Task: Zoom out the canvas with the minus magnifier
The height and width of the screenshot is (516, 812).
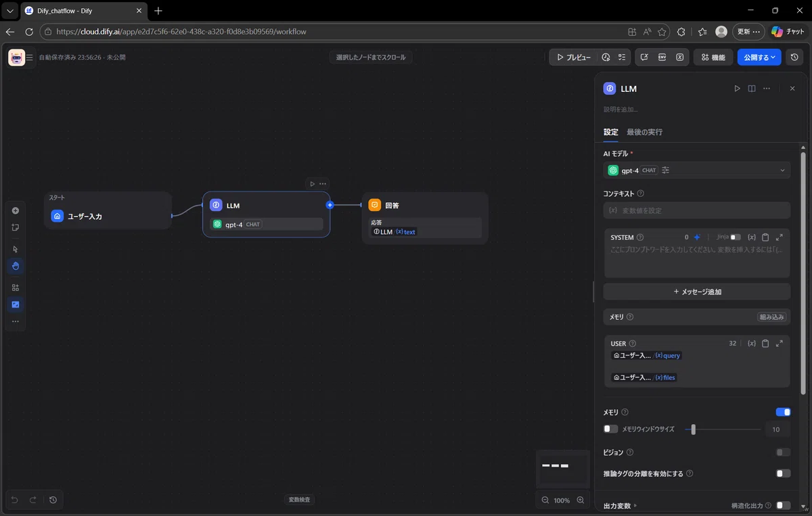Action: click(545, 500)
